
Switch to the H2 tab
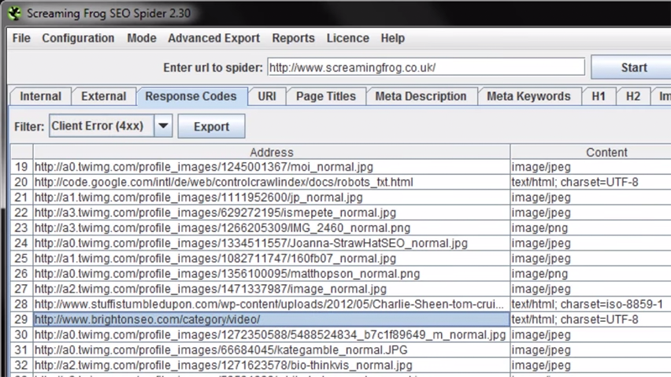633,96
